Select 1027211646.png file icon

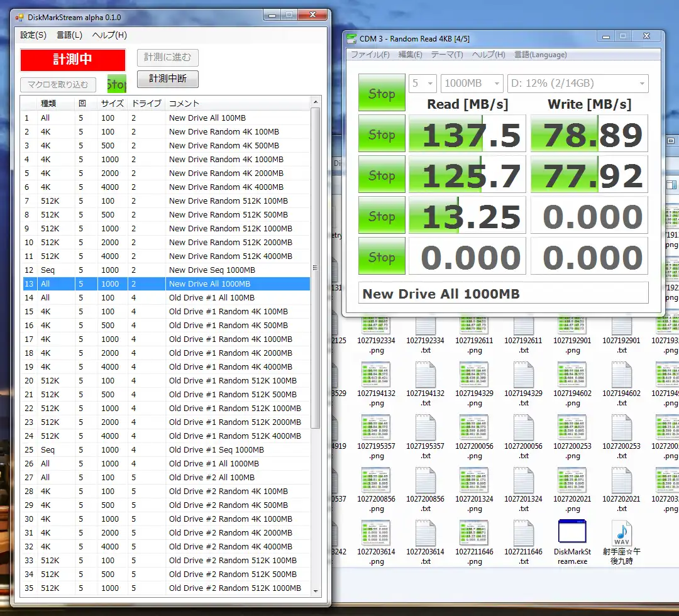[x=474, y=533]
